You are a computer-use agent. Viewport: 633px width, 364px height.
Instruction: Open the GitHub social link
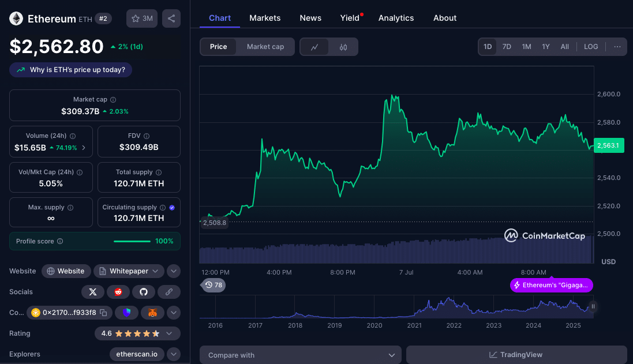(x=144, y=292)
